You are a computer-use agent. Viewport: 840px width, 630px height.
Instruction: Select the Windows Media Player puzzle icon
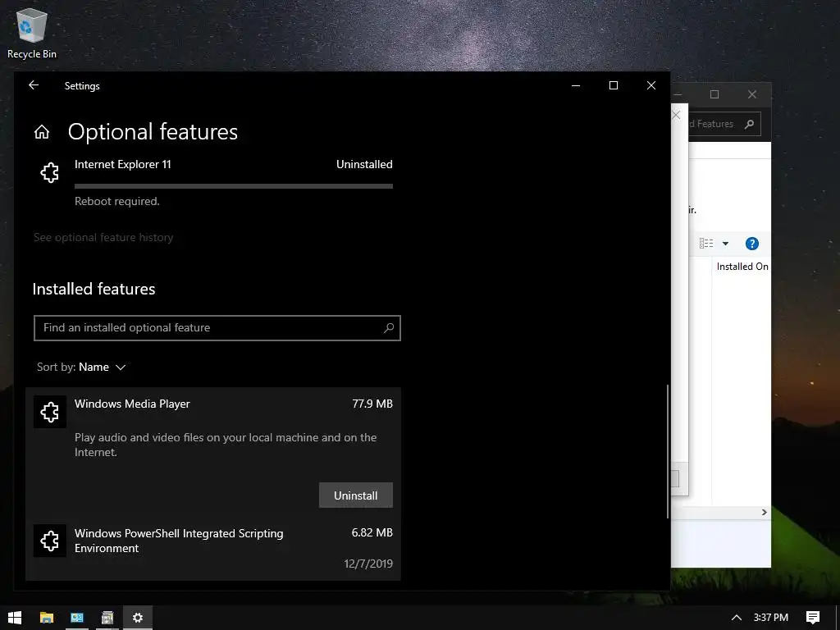pos(50,412)
